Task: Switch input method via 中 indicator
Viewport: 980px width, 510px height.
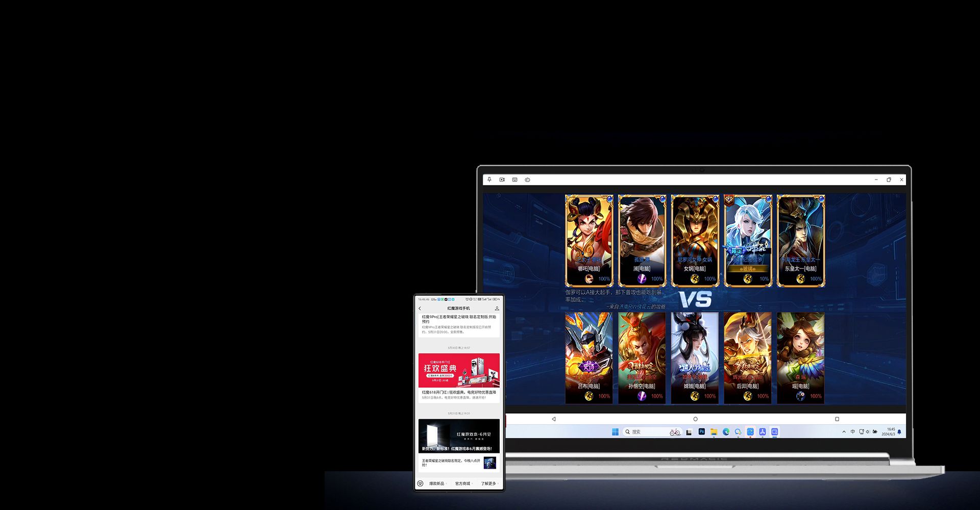Action: point(852,432)
